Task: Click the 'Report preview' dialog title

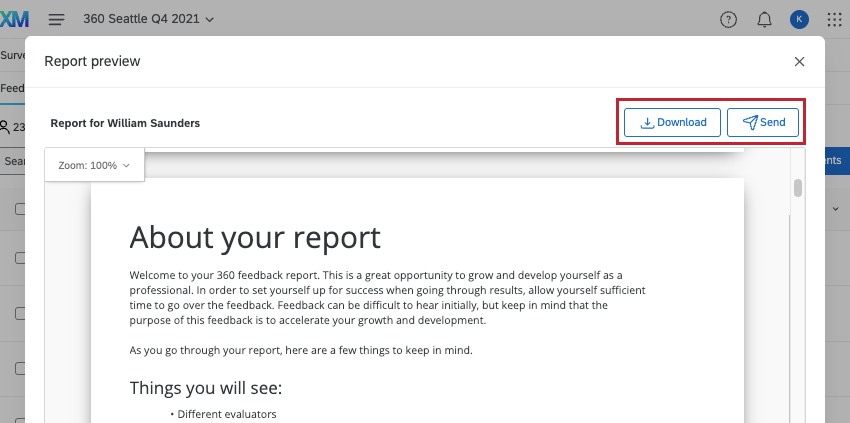Action: click(92, 61)
